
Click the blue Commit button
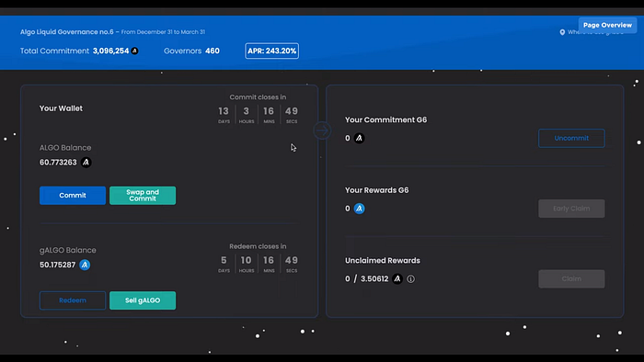73,195
